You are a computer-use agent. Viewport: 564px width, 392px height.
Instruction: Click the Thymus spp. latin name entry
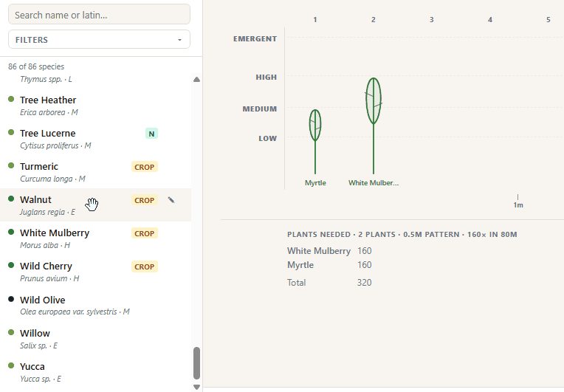click(x=46, y=79)
